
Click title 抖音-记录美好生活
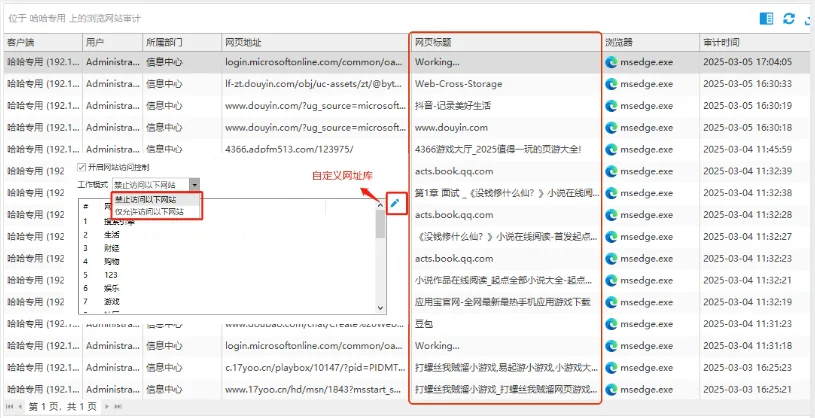453,106
